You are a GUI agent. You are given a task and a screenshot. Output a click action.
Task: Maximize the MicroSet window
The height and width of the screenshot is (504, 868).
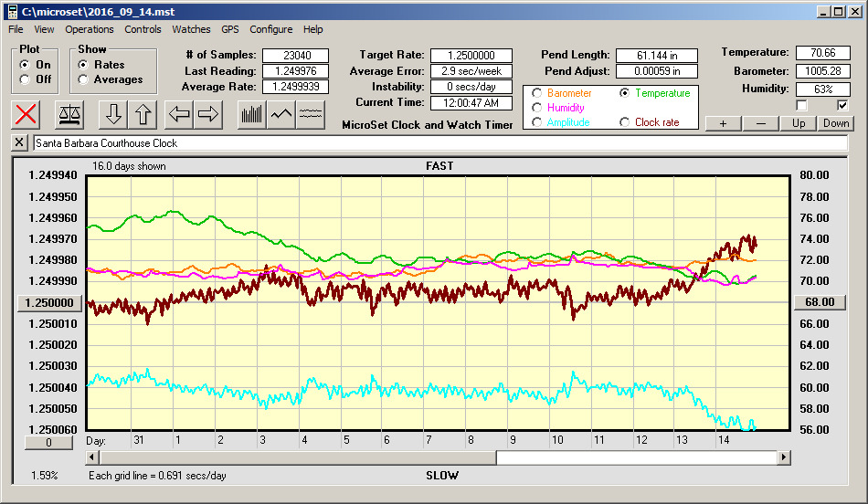(839, 12)
